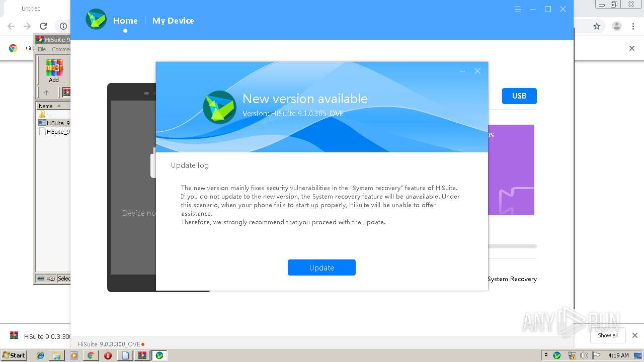Switch to Chrome in the taskbar
Screen dimensions: 644x362
[91, 355]
